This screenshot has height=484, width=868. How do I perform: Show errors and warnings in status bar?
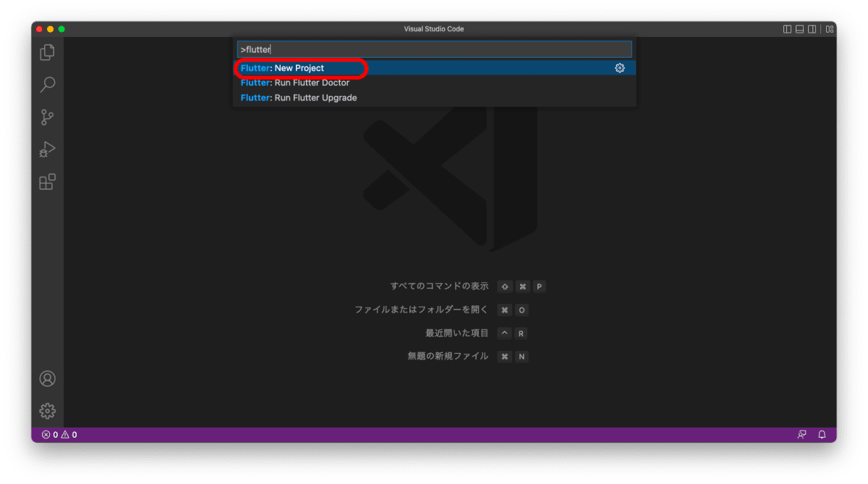click(59, 435)
